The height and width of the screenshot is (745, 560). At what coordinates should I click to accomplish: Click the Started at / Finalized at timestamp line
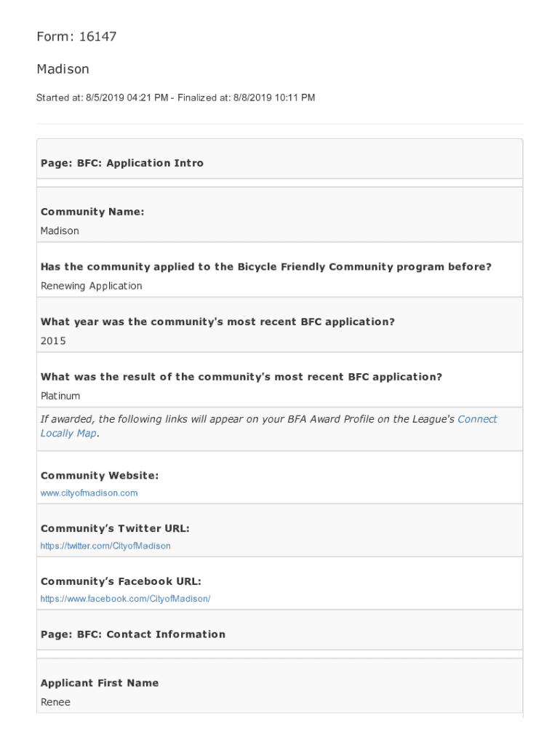tap(175, 97)
